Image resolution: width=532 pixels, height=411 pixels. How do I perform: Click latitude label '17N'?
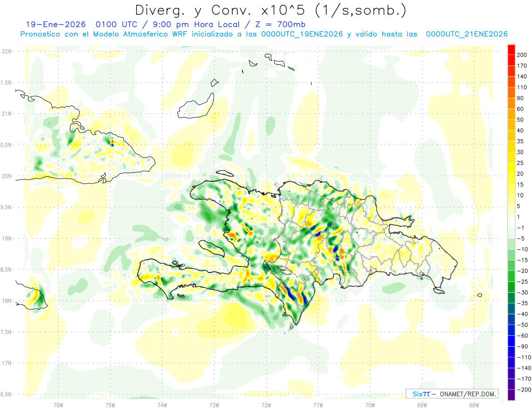tap(6, 363)
